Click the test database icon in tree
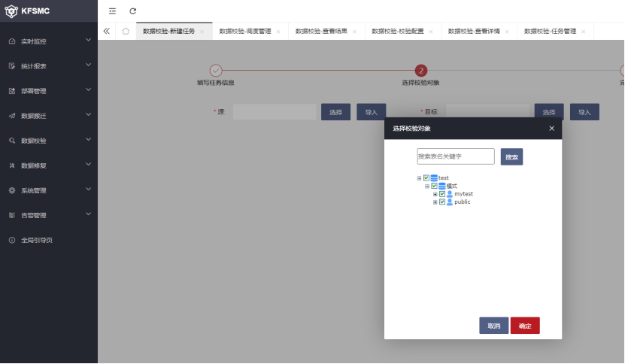Viewport: 625px width, 364px height. [x=434, y=177]
